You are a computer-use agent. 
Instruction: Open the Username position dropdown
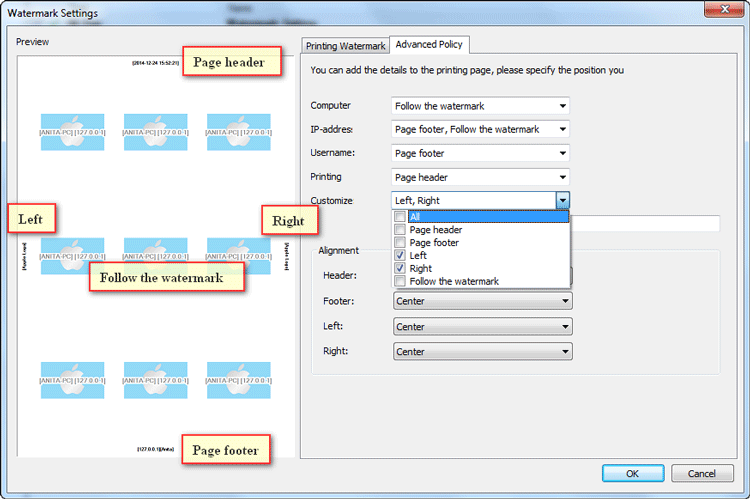(480, 153)
